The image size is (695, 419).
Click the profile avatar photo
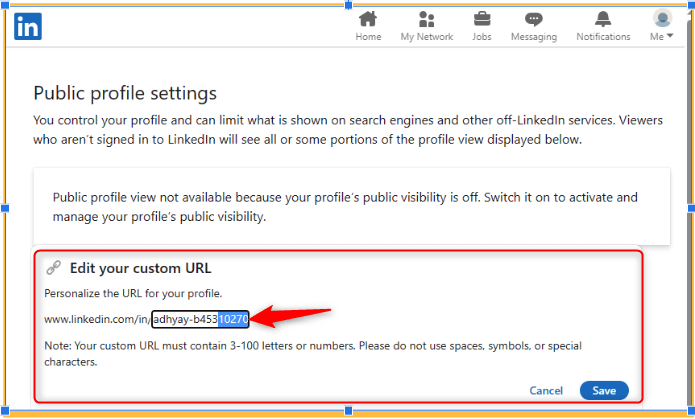coord(662,19)
